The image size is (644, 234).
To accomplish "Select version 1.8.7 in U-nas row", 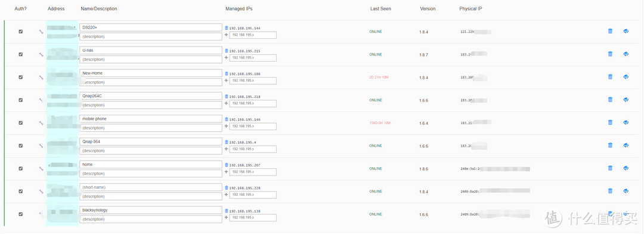I will click(423, 54).
